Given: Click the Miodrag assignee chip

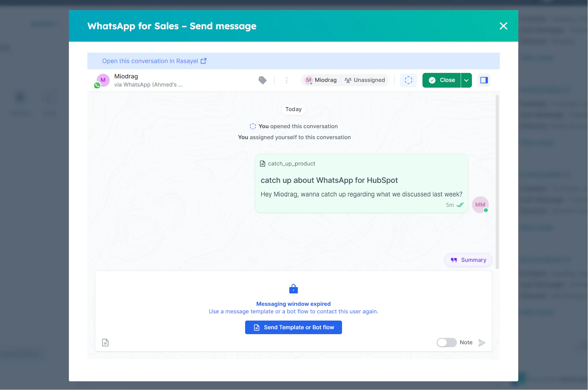Looking at the screenshot, I should [321, 80].
